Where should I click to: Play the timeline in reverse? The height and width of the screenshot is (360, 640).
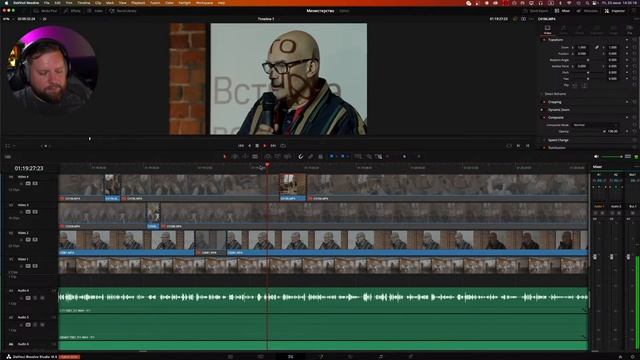point(249,146)
